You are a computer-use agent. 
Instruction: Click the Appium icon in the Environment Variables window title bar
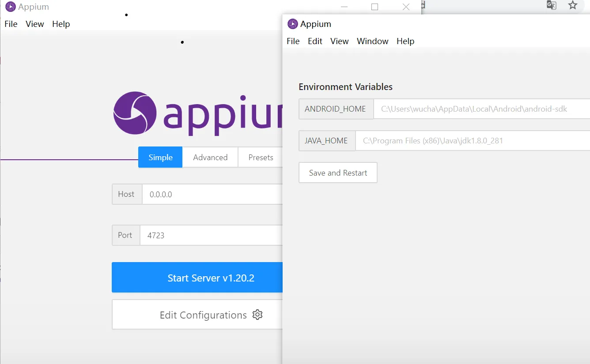292,24
